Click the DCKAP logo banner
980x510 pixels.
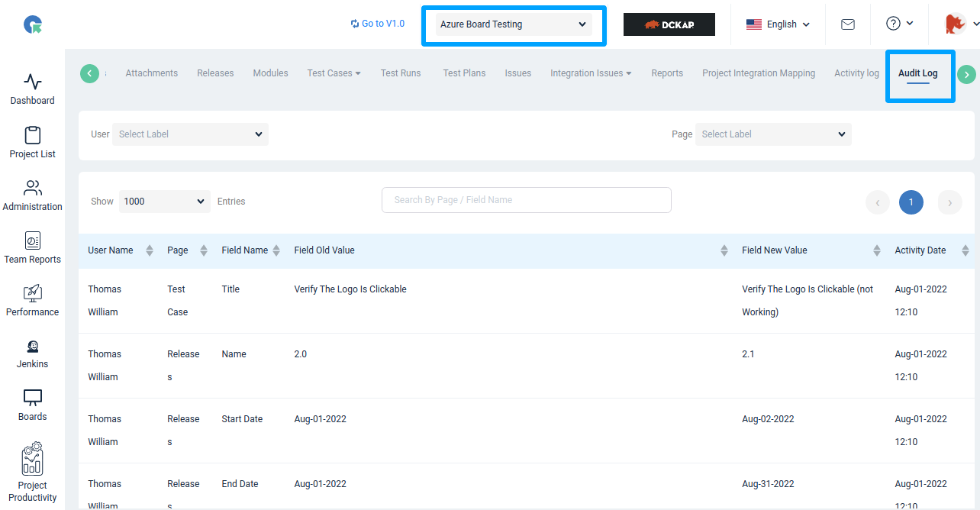[x=669, y=24]
